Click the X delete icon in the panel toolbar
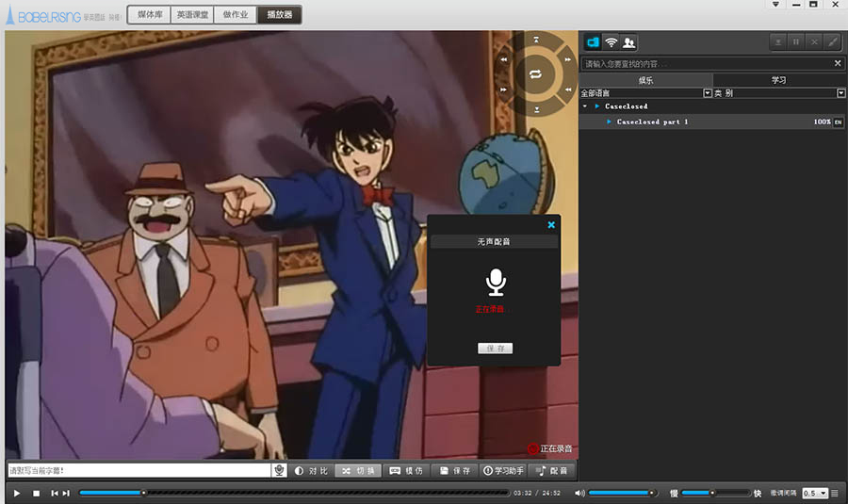The image size is (848, 504). (x=814, y=41)
